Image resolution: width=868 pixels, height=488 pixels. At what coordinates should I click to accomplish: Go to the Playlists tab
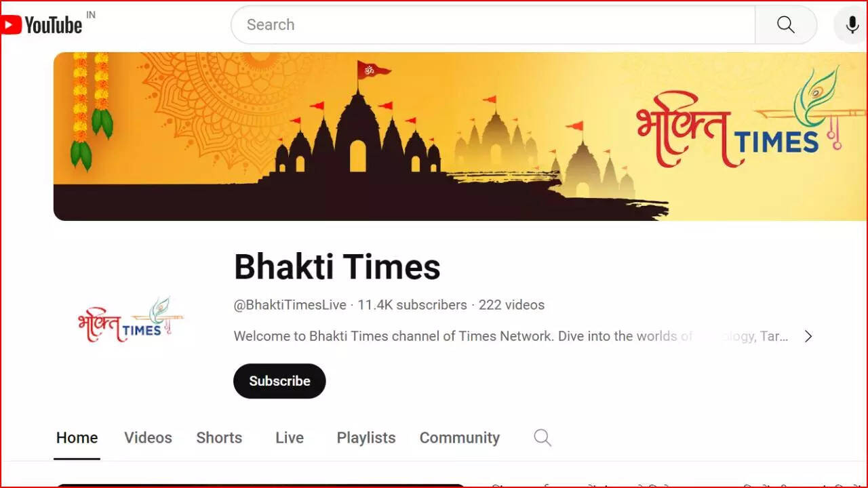point(366,438)
